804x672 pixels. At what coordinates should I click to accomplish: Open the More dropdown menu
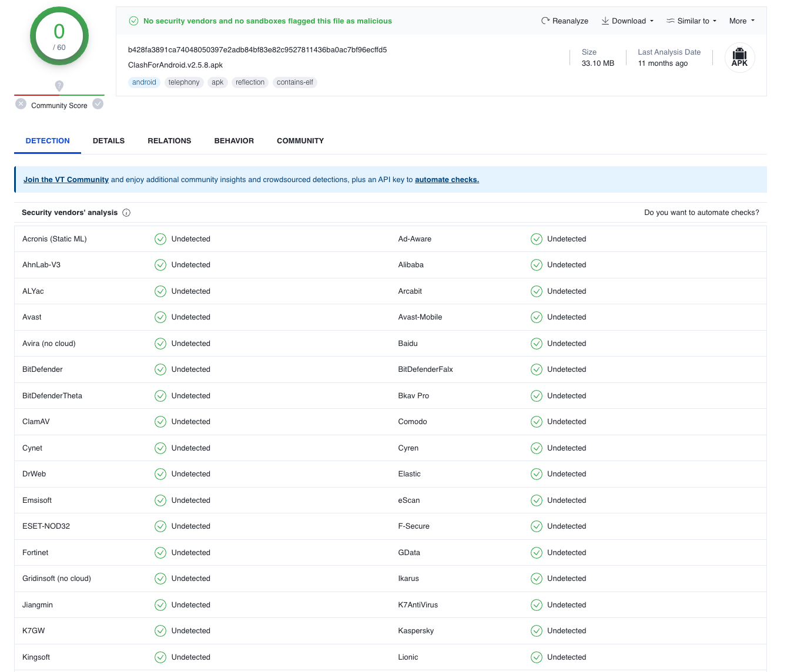click(x=742, y=21)
